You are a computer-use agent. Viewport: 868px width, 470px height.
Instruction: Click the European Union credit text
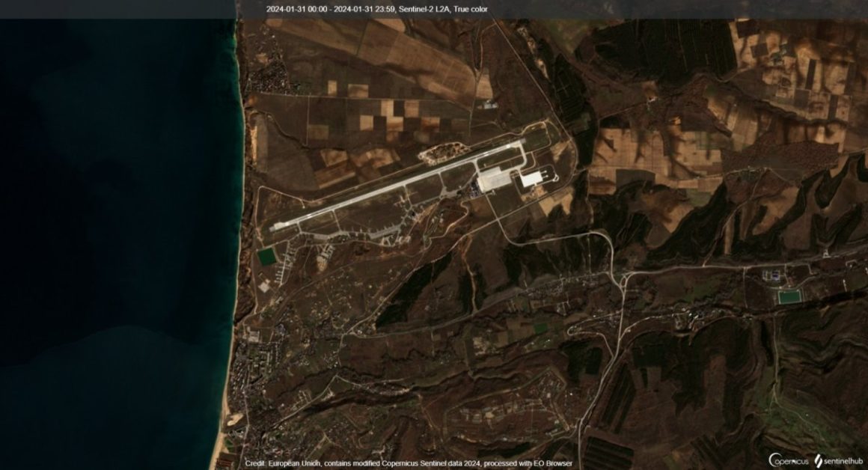click(406, 464)
